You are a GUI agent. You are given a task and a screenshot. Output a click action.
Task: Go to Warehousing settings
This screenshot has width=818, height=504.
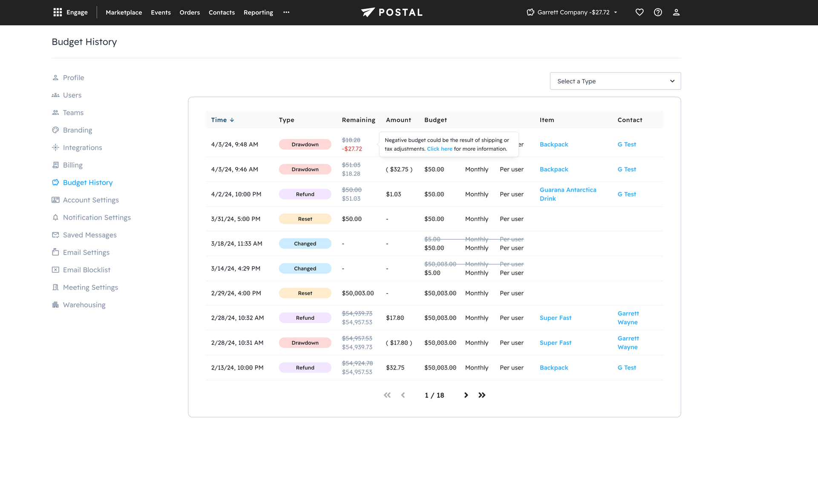(x=84, y=305)
